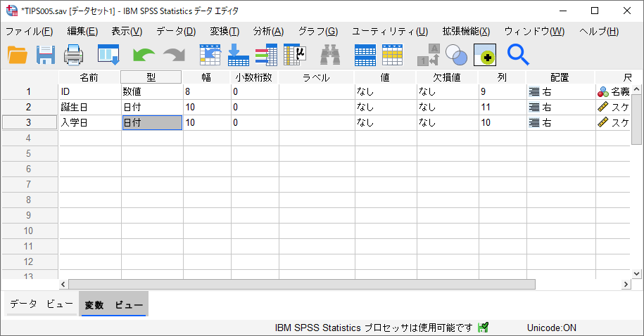Screen dimensions: 644x336
Task: Click the ラベル column header
Action: pyautogui.click(x=316, y=77)
